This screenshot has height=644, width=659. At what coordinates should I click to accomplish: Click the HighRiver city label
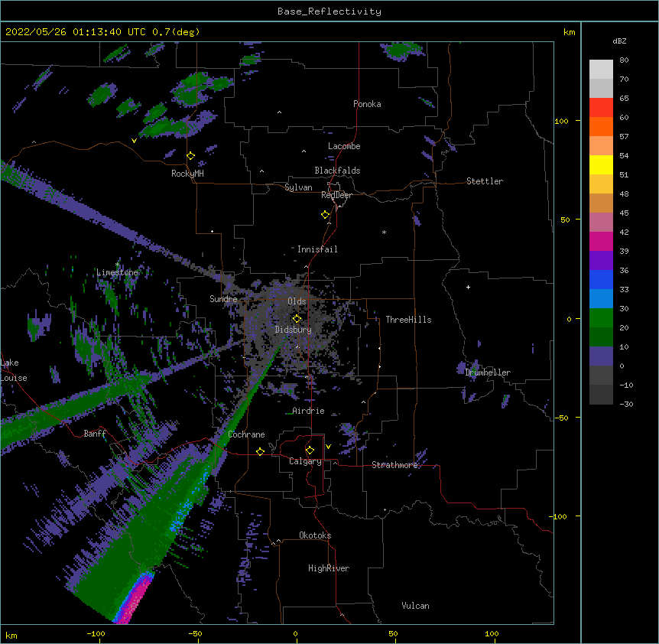pyautogui.click(x=329, y=568)
